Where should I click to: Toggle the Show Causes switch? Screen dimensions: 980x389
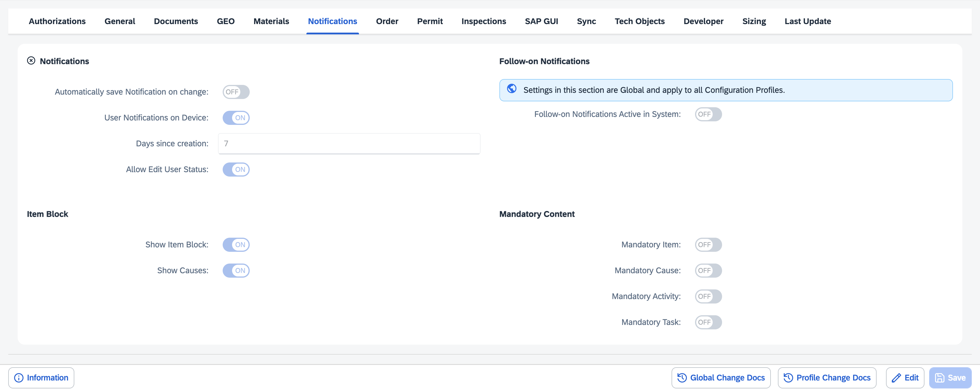236,271
